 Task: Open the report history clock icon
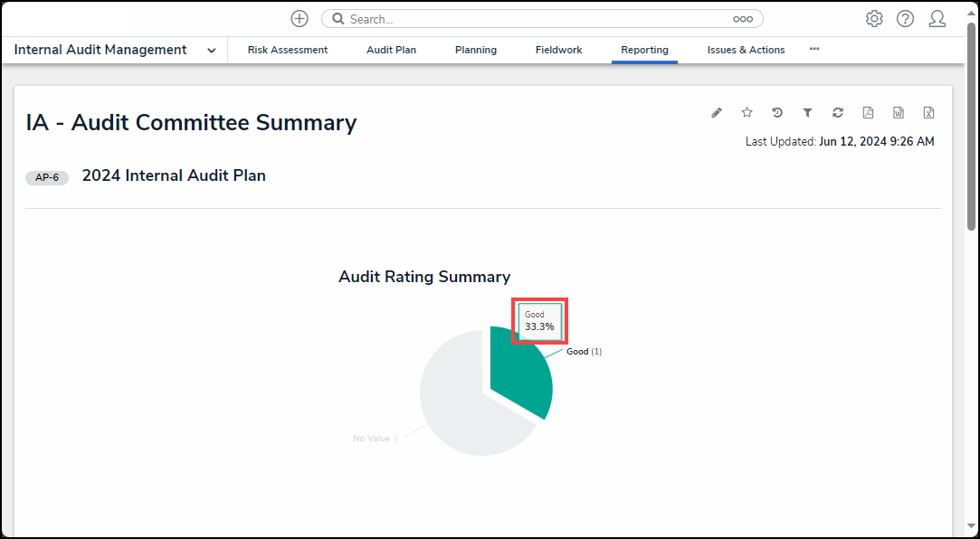pyautogui.click(x=777, y=113)
